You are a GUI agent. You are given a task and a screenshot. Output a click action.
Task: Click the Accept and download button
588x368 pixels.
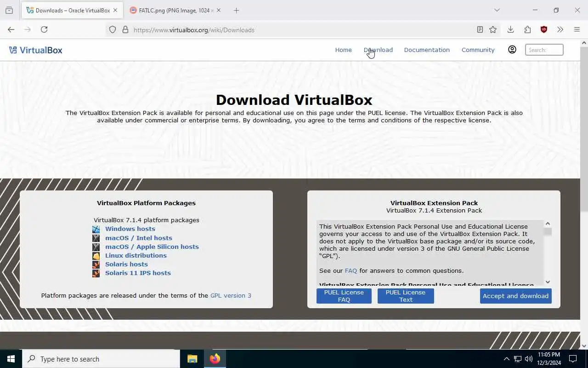[516, 296]
